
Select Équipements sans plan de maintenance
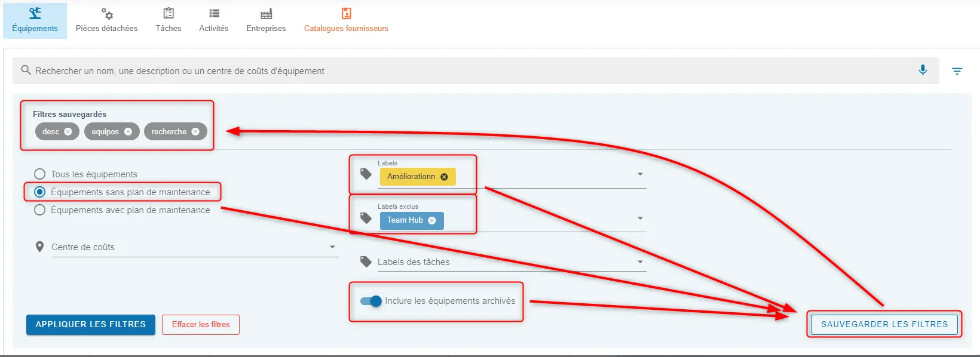[x=40, y=192]
